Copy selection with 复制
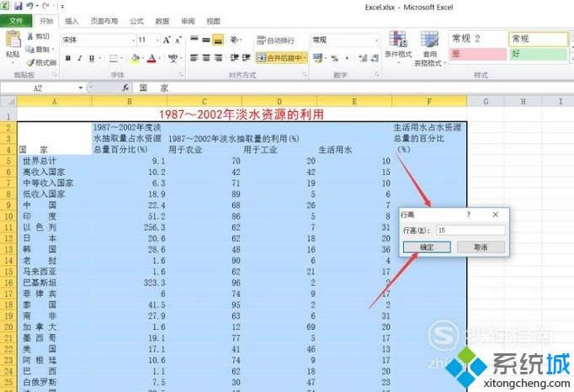This screenshot has height=392, width=574. pos(39,49)
